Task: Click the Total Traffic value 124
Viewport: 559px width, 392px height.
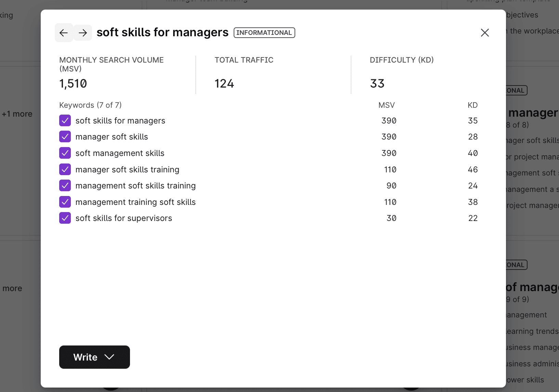Action: pyautogui.click(x=224, y=84)
